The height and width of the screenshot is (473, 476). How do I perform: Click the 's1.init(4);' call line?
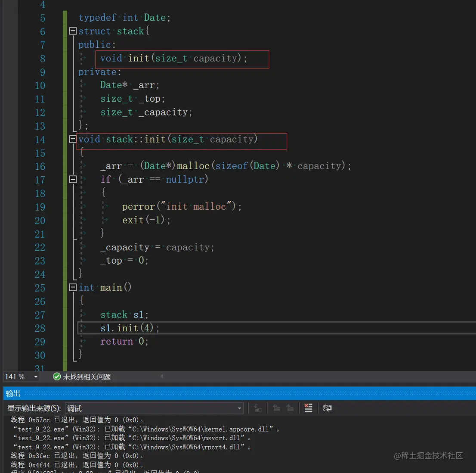pos(130,328)
